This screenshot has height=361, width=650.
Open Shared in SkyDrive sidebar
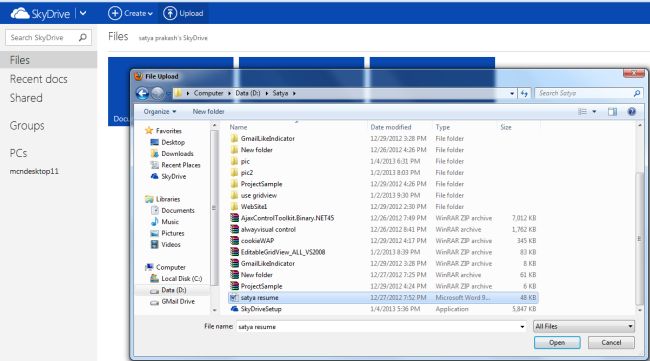coord(26,98)
